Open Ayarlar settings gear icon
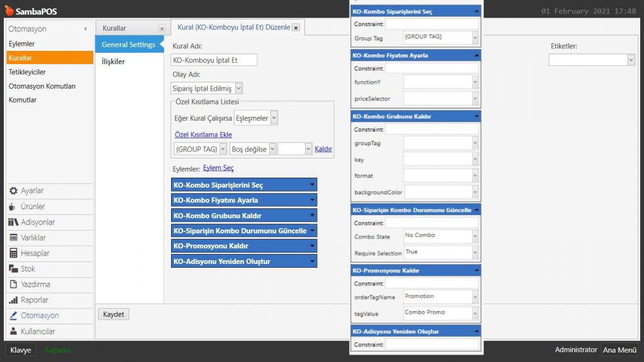Screen dimensions: 644x362 click(x=13, y=191)
